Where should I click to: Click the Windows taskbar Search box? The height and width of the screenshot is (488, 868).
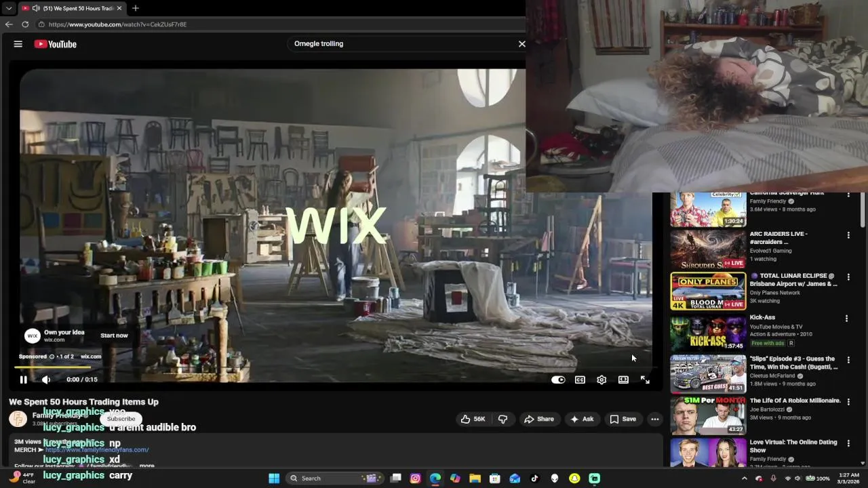[x=334, y=479]
